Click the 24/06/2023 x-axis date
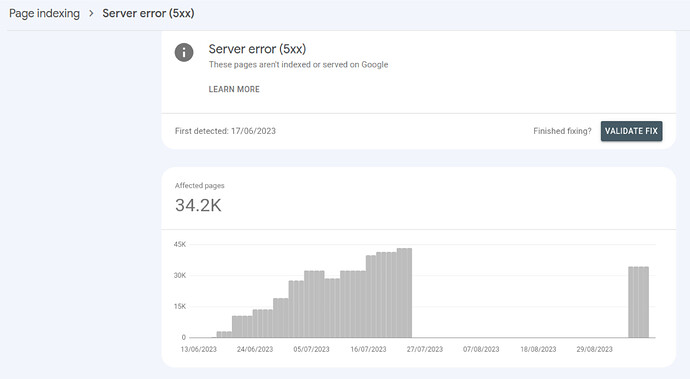The height and width of the screenshot is (379, 690). (x=255, y=349)
